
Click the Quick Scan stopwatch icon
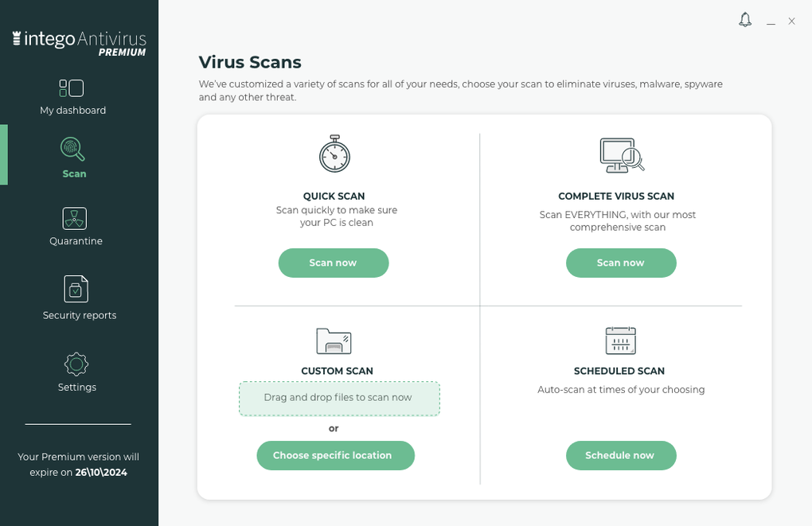pyautogui.click(x=334, y=154)
